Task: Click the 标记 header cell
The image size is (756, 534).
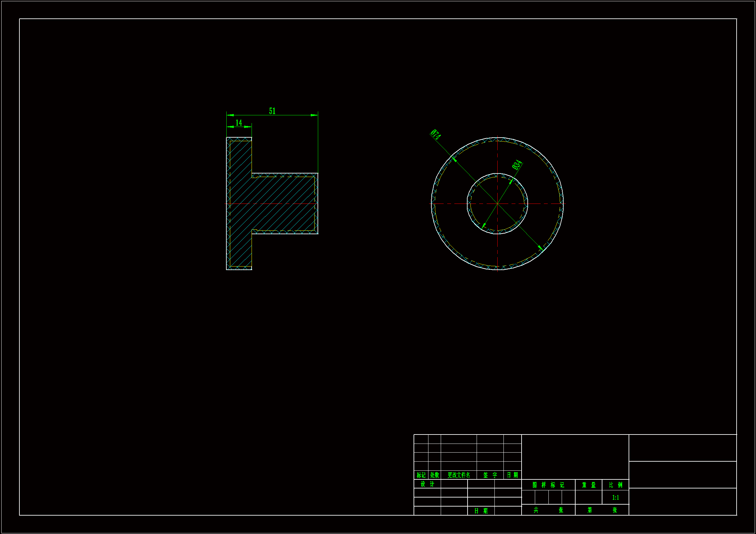Action: pos(421,475)
